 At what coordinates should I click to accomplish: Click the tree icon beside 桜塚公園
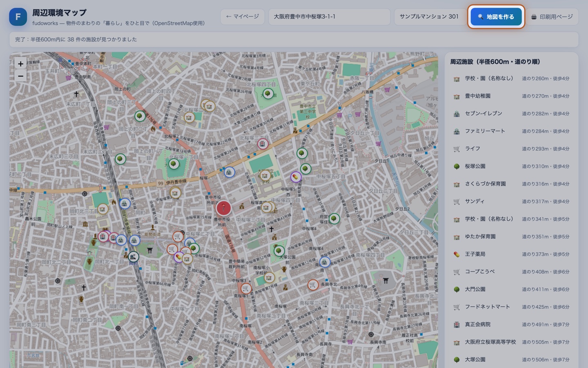[457, 167]
